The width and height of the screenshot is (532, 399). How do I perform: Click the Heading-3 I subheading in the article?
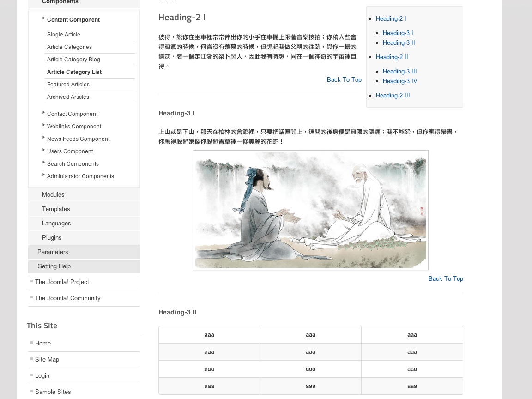point(176,113)
